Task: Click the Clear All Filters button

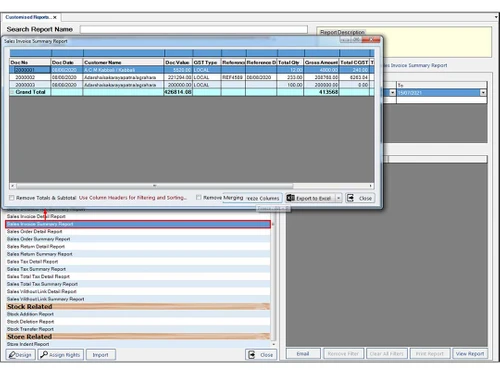Action: click(x=387, y=354)
